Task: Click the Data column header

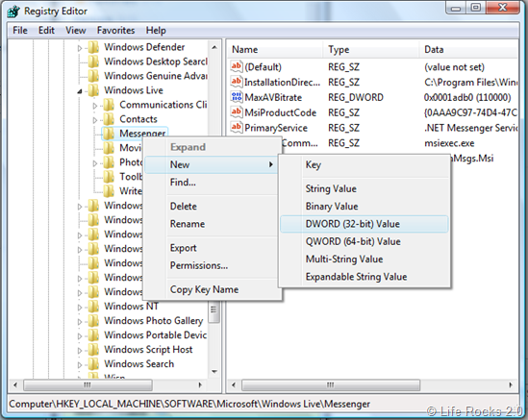Action: [468, 49]
